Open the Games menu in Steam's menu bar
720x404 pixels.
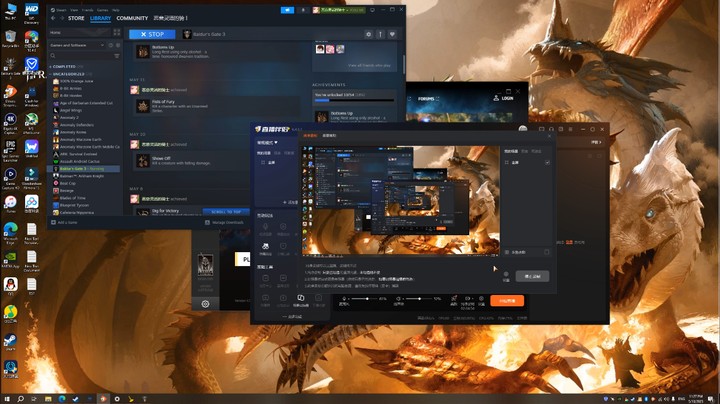tap(102, 10)
